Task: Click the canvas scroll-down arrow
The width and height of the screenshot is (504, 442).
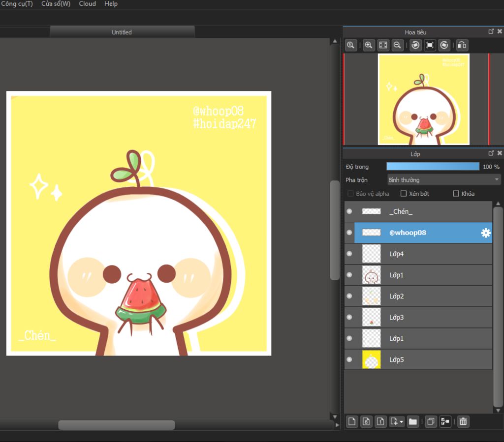Action: (335, 417)
